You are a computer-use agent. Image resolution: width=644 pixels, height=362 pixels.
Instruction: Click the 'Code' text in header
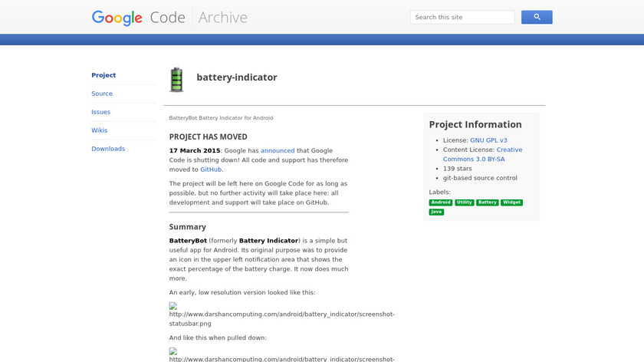pyautogui.click(x=168, y=18)
